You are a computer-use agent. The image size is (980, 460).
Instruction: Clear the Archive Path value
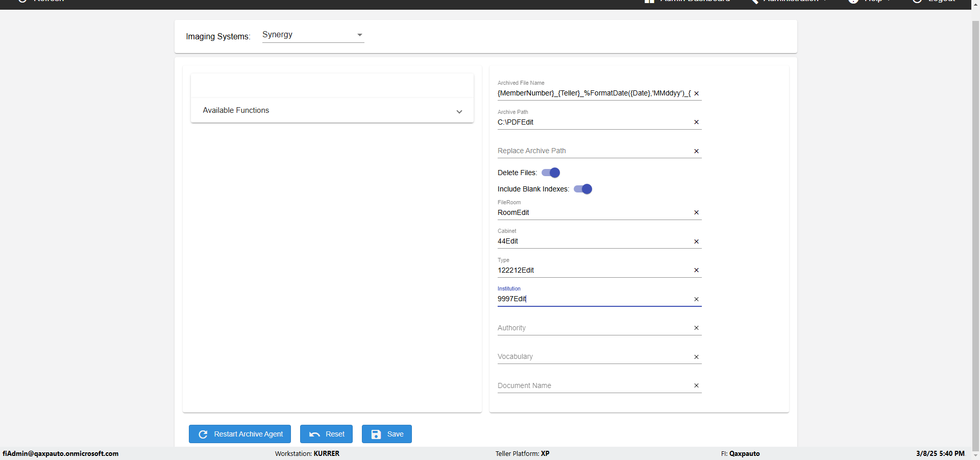[696, 122]
